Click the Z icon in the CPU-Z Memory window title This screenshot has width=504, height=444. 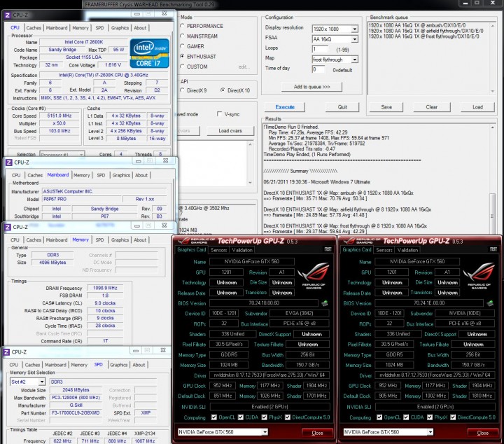[x=8, y=228]
